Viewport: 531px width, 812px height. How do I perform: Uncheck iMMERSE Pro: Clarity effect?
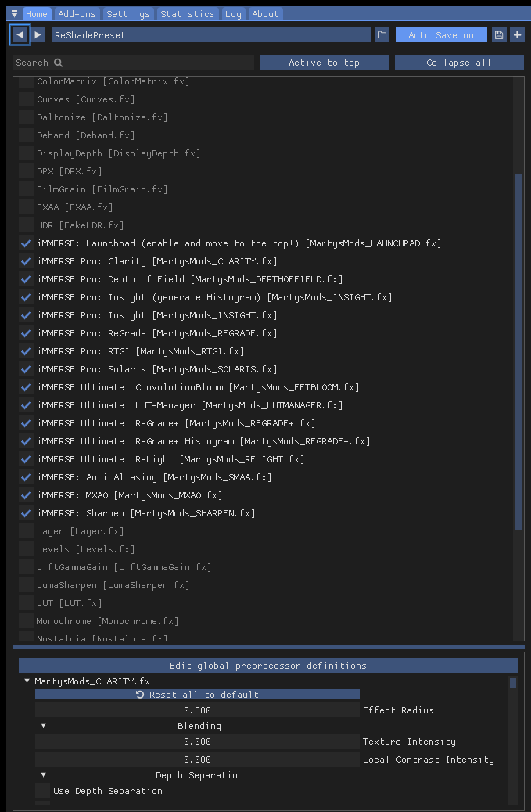[x=26, y=261]
